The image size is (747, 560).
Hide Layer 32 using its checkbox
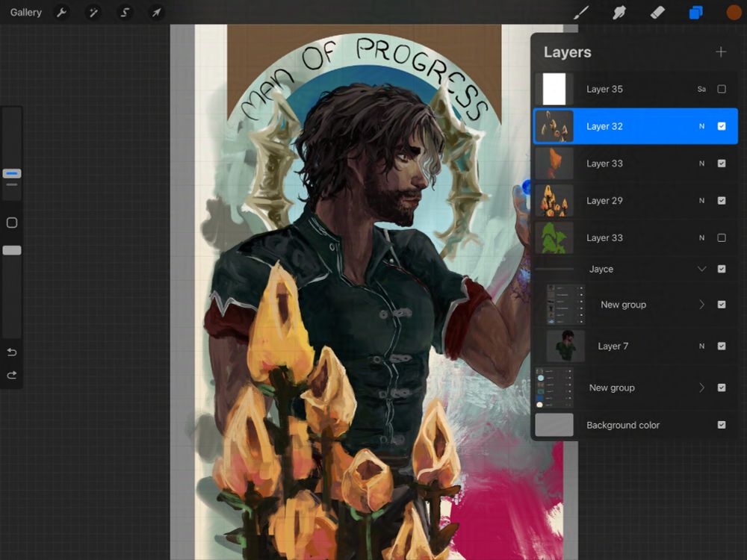(722, 126)
